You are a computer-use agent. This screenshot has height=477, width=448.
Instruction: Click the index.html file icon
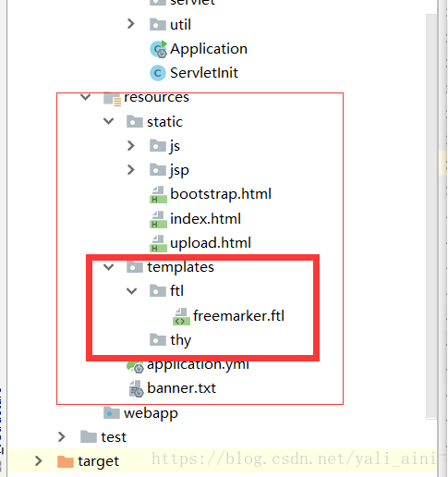(158, 219)
